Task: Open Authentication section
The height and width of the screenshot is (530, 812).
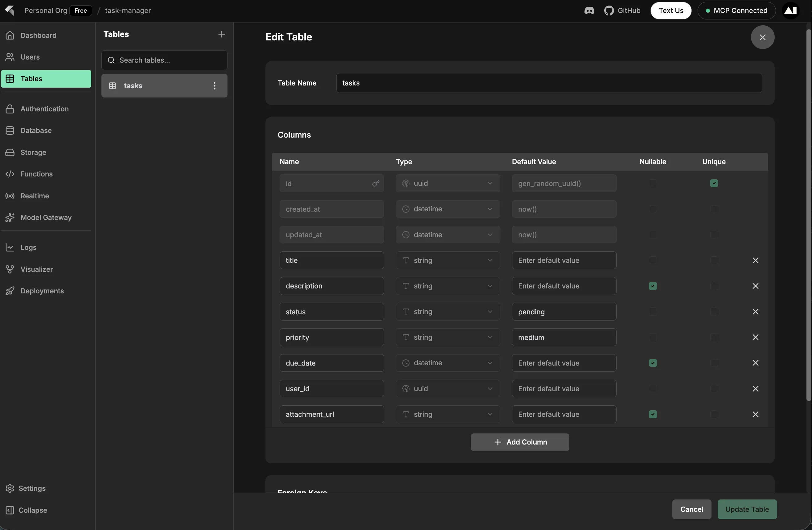Action: pos(46,109)
